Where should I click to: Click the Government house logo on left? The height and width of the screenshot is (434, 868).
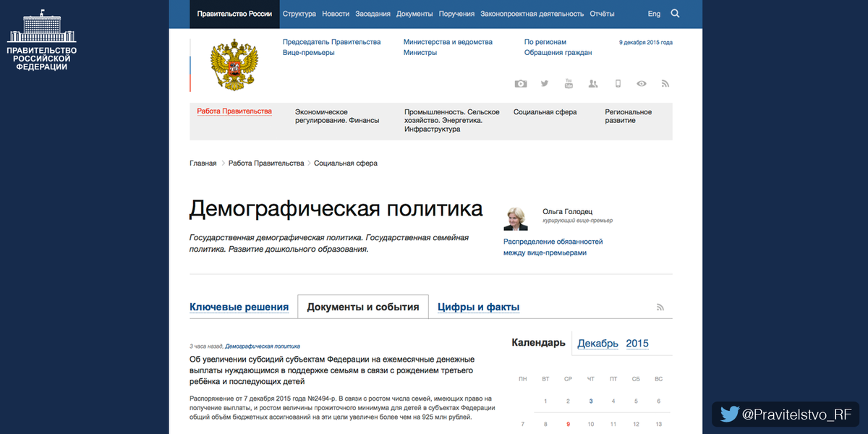pos(41,40)
